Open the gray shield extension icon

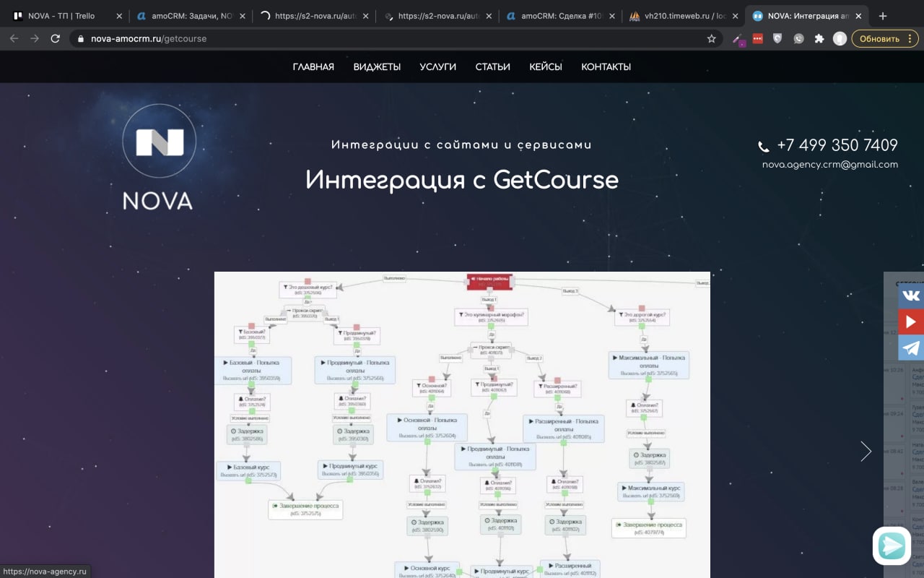777,39
